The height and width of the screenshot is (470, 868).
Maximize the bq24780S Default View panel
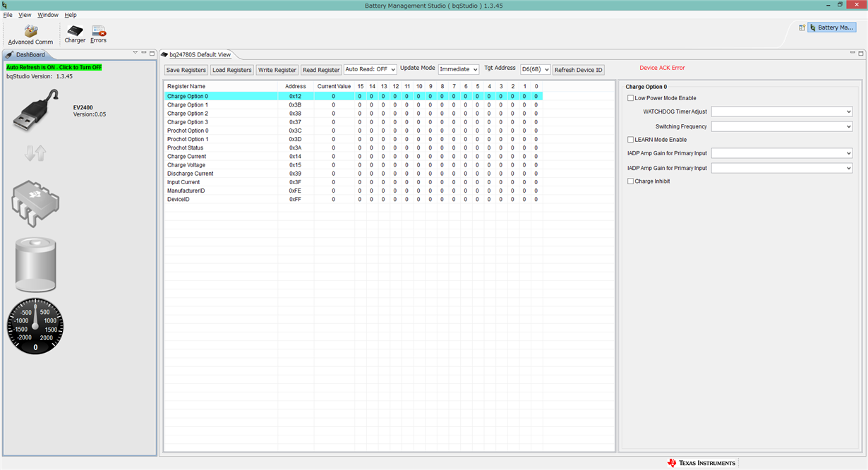[x=861, y=53]
